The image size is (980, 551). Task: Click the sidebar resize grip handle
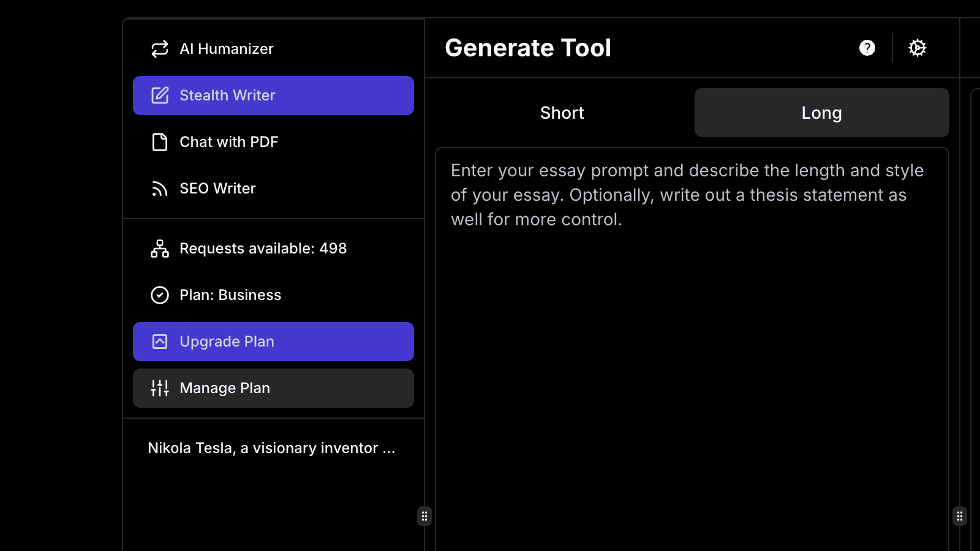tap(424, 516)
